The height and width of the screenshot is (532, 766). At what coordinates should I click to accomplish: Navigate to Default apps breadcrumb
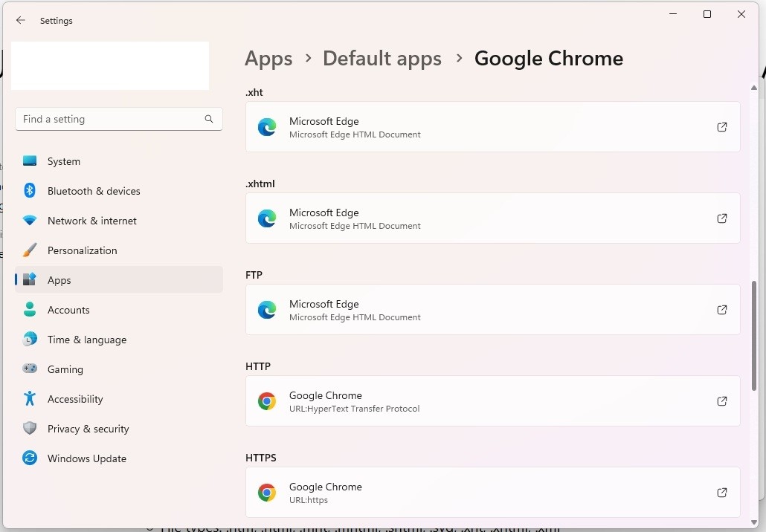pyautogui.click(x=382, y=59)
